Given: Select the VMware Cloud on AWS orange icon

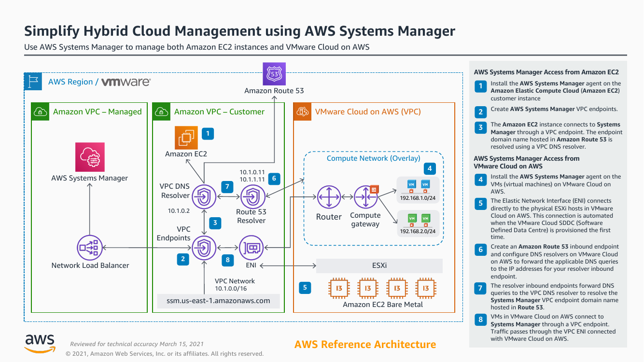Looking at the screenshot, I should coord(303,111).
